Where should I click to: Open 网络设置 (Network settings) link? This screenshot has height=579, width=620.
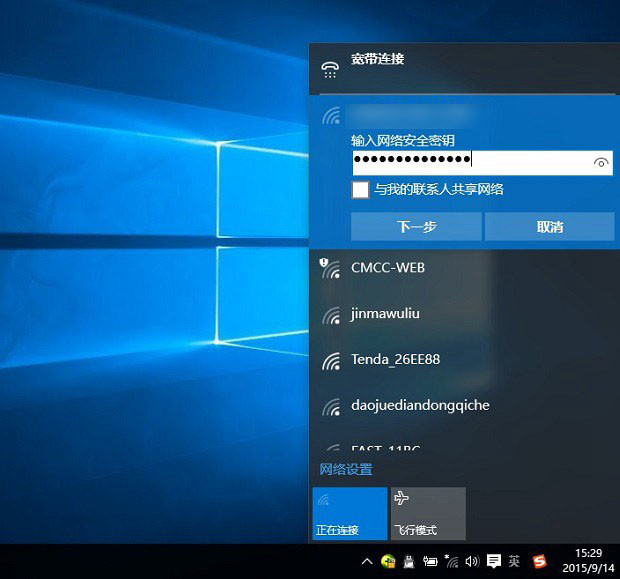click(x=346, y=470)
